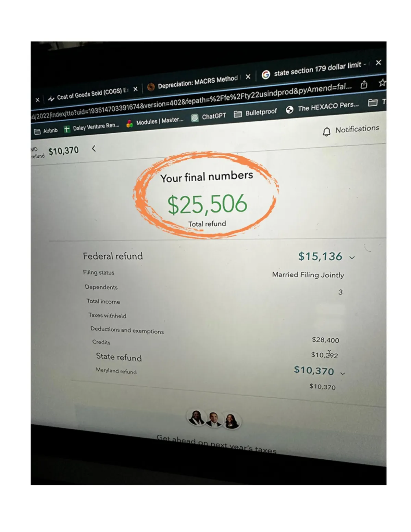Screen dimensions: 411x532
Task: Collapse the State refund details chevron
Action: click(342, 373)
